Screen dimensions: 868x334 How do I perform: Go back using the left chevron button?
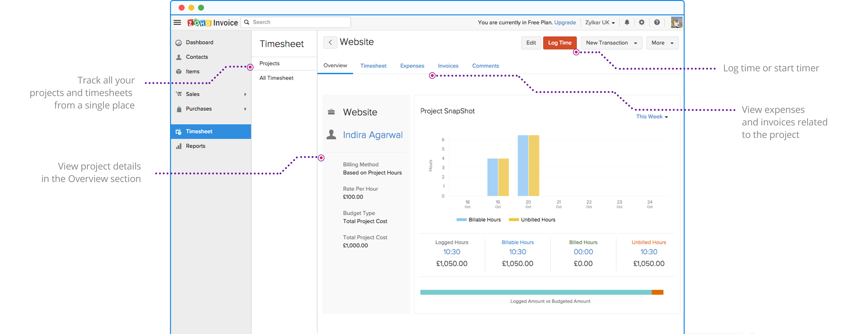point(330,43)
